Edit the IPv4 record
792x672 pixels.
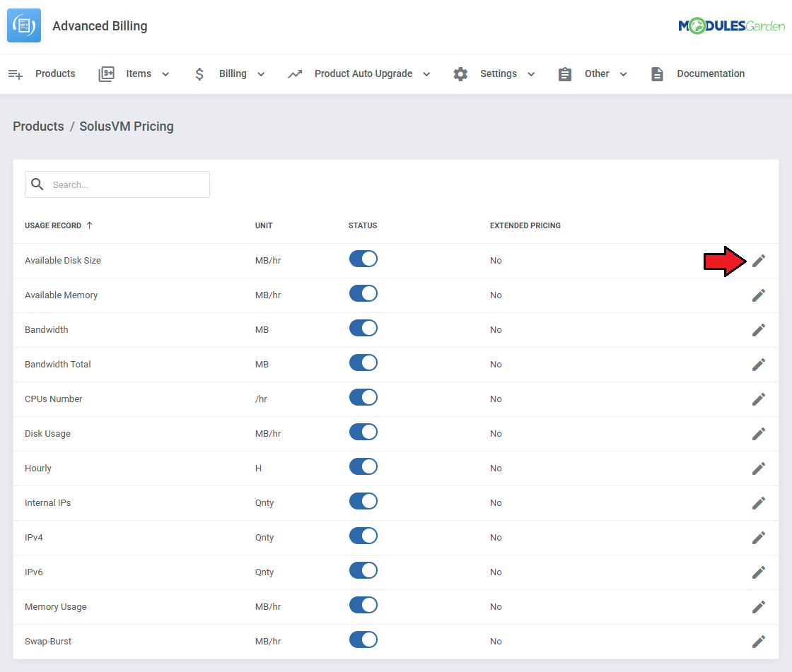pos(758,538)
